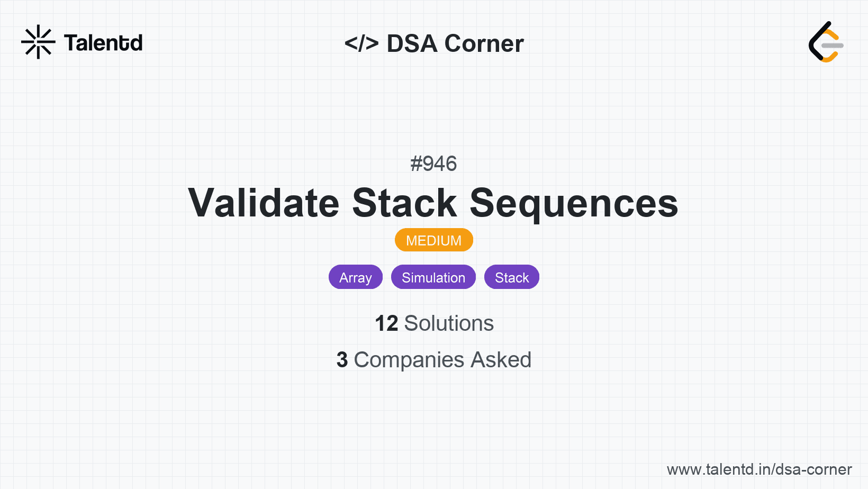Click the word Sequences in the title
The width and height of the screenshot is (868, 489).
574,203
